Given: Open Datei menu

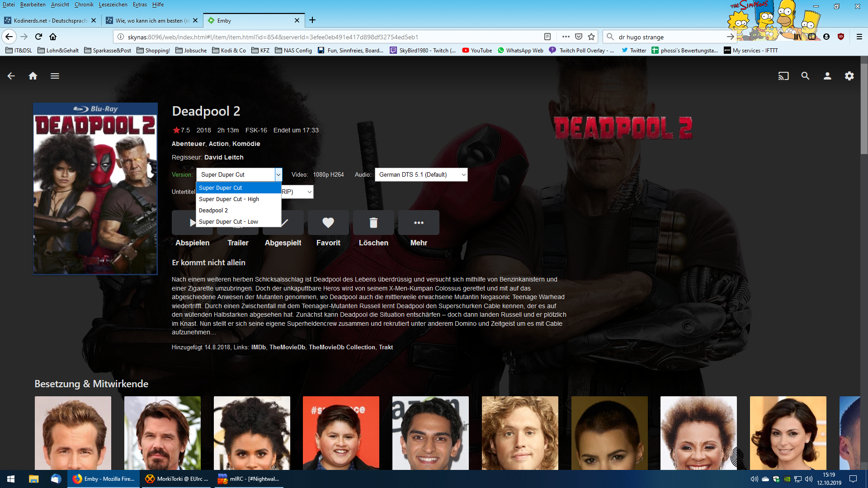Looking at the screenshot, I should click(9, 5).
